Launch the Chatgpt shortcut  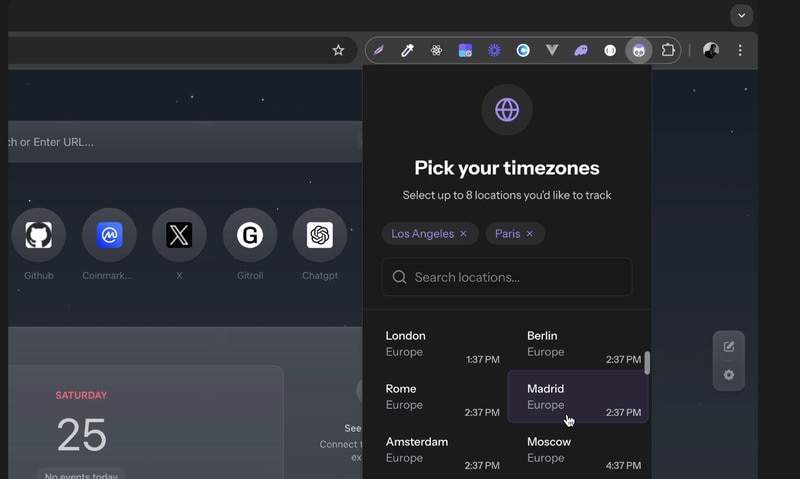319,235
